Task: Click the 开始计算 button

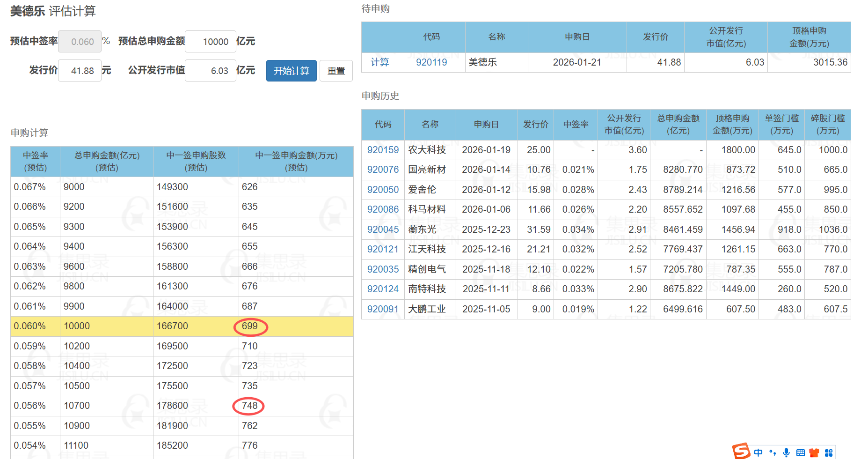Action: 291,71
